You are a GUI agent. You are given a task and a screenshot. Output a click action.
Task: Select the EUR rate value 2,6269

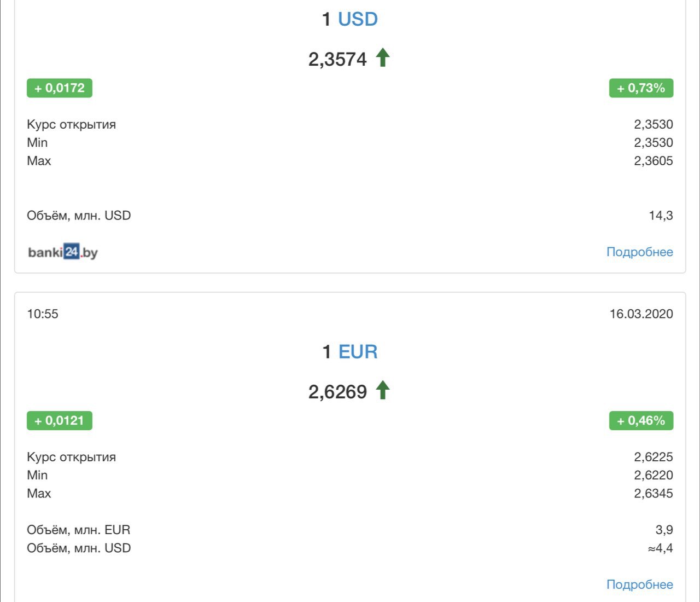[x=337, y=392]
